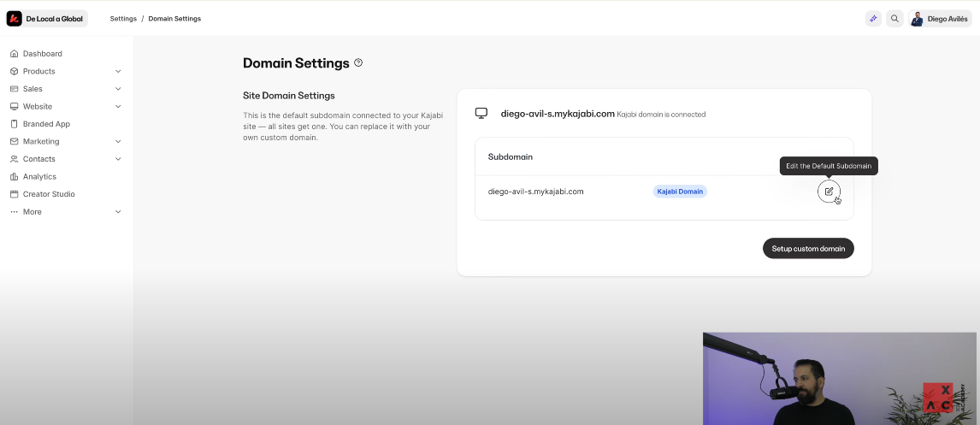This screenshot has width=980, height=425.
Task: Select Marketing menu label
Action: [x=41, y=141]
